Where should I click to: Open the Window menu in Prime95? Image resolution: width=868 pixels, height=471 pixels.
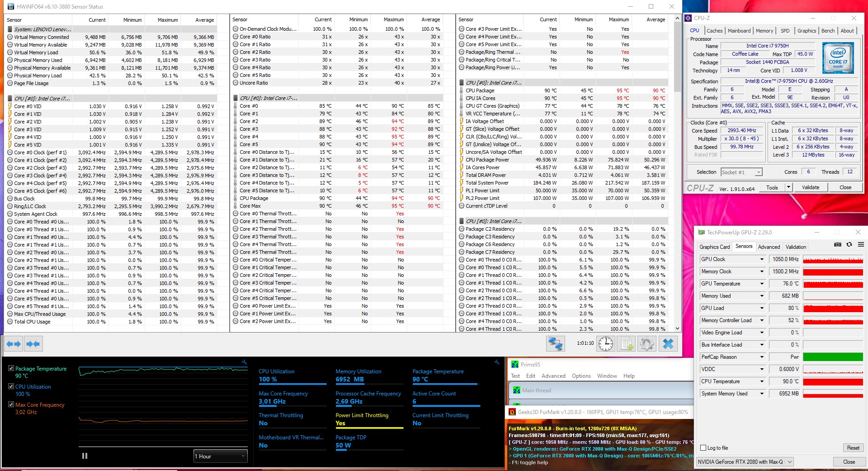coord(607,376)
